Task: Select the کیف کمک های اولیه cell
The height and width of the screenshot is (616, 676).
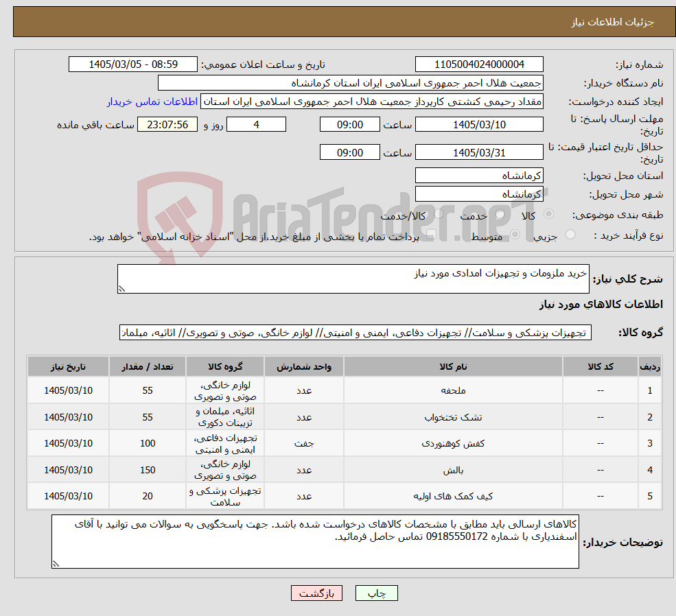Action: (453, 496)
